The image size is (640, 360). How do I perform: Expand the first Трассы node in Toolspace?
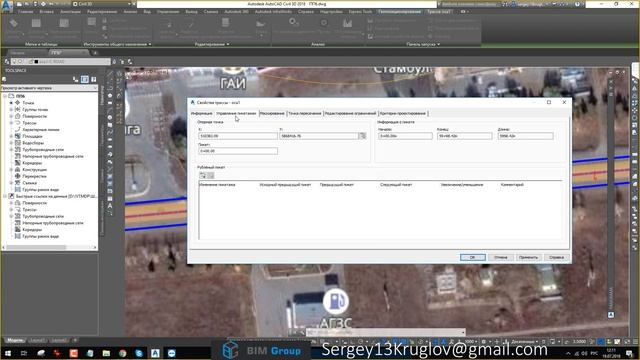pos(11,123)
